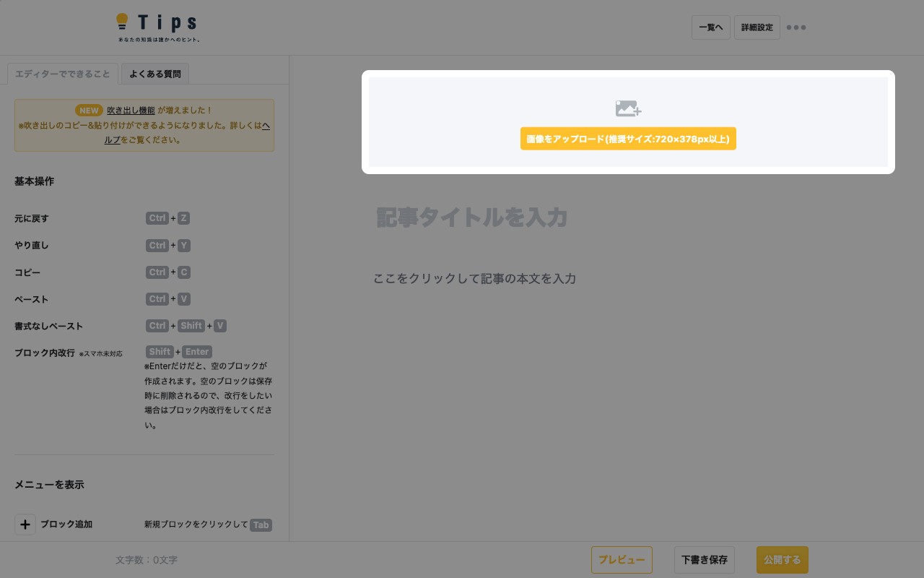The image size is (924, 578).
Task: Open 詳細設定 advanced settings
Action: (x=757, y=27)
